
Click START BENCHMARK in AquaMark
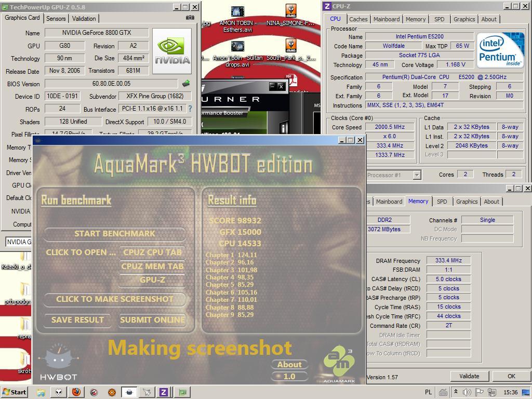tap(115, 234)
